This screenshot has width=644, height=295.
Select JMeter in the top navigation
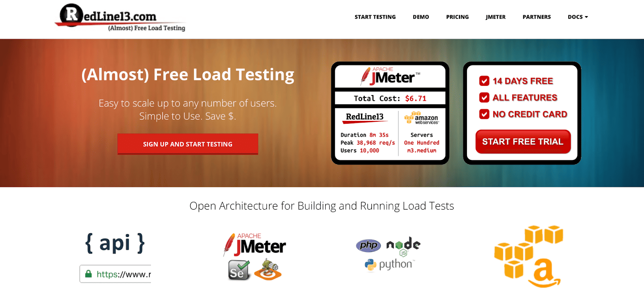click(495, 17)
